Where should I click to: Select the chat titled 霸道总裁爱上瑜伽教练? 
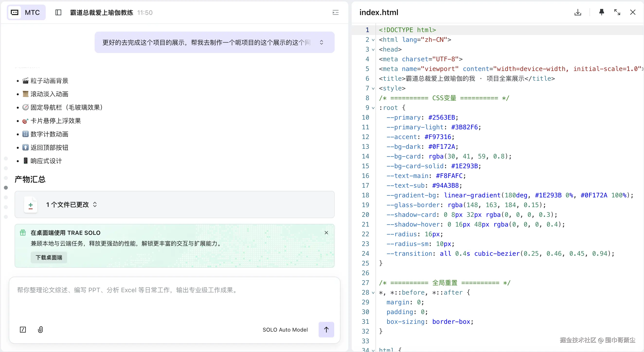[101, 12]
